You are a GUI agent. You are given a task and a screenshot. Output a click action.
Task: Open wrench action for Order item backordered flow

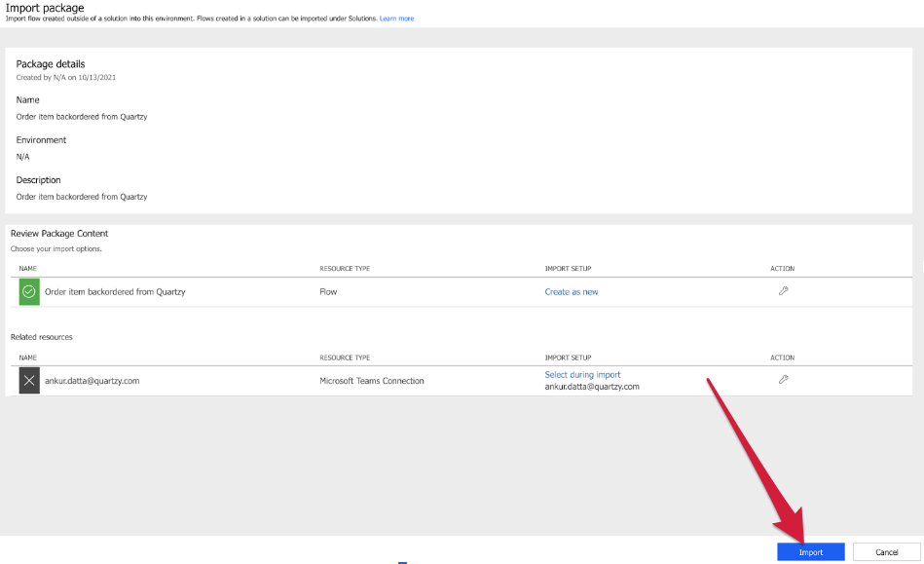pyautogui.click(x=783, y=290)
